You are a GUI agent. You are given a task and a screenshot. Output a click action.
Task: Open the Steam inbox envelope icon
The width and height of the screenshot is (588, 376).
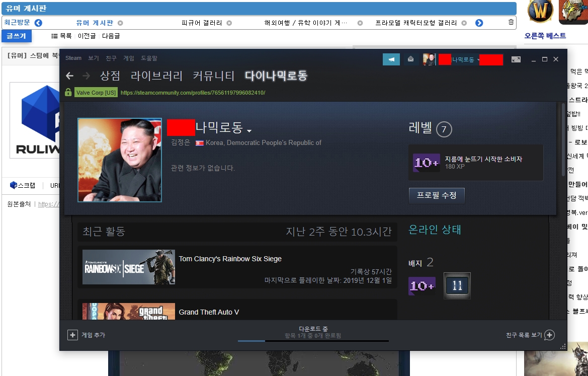pos(410,59)
